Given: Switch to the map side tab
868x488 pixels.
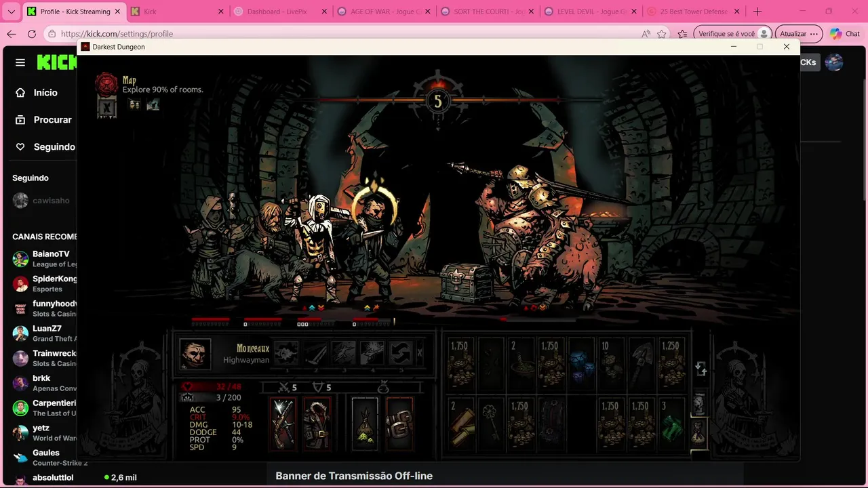Looking at the screenshot, I should pos(699,404).
